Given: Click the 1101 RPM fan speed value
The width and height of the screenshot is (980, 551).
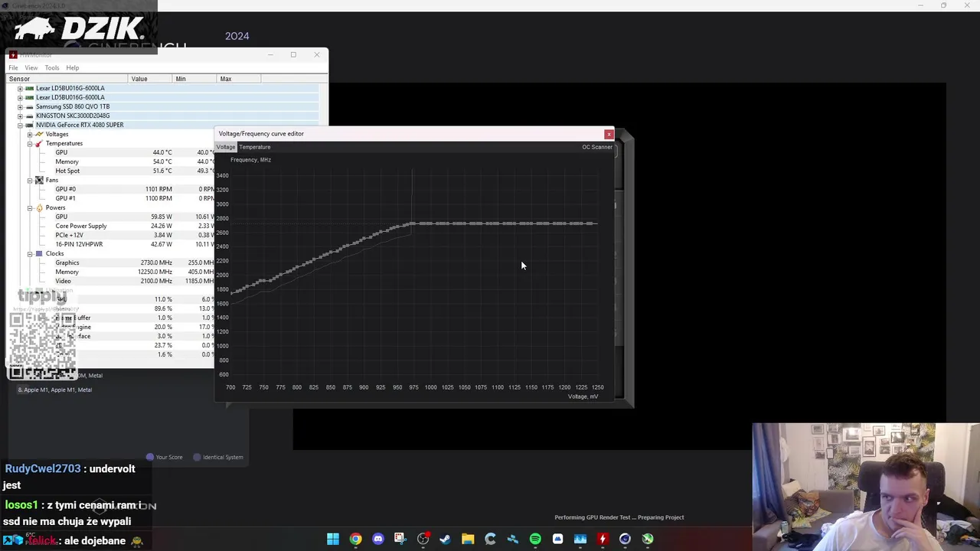Looking at the screenshot, I should [x=158, y=189].
